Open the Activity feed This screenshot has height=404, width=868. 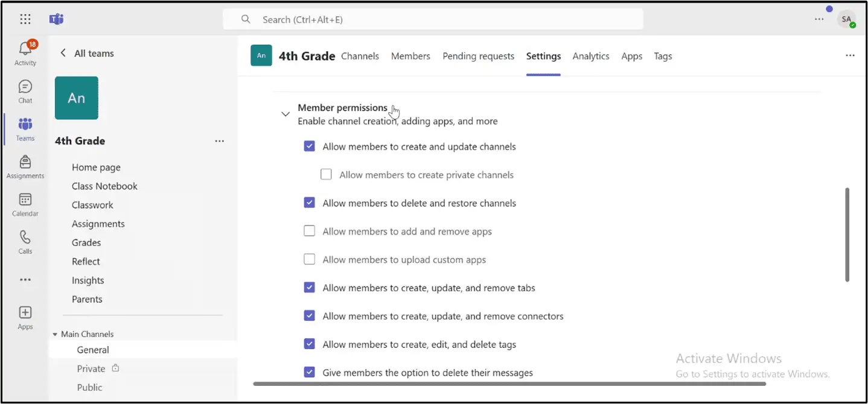[25, 51]
